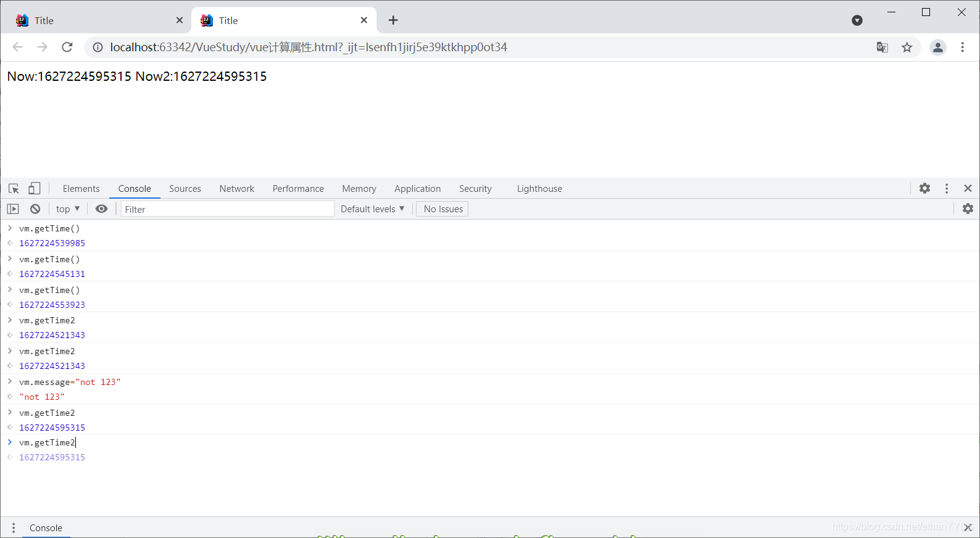Click the vm.message="not 123" console entry

point(70,382)
